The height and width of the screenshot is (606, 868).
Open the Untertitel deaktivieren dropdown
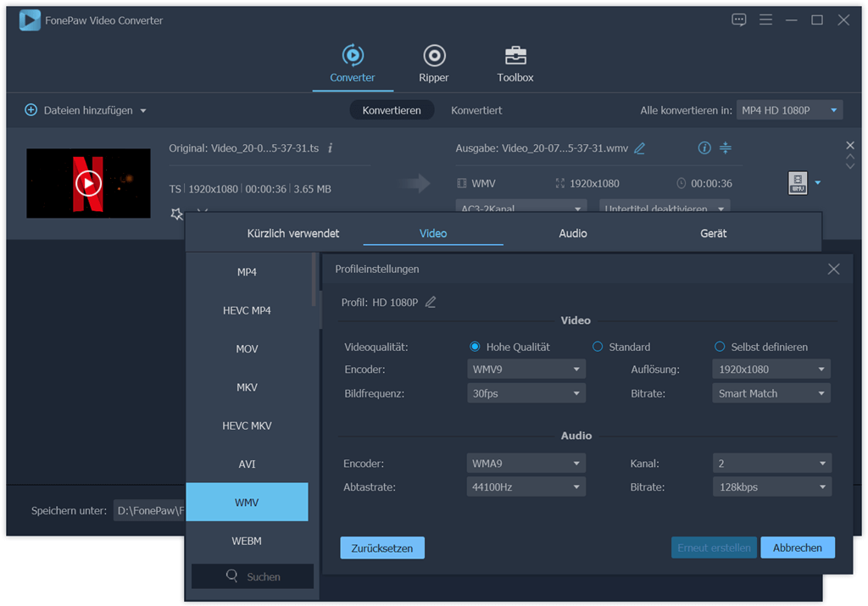click(x=665, y=207)
